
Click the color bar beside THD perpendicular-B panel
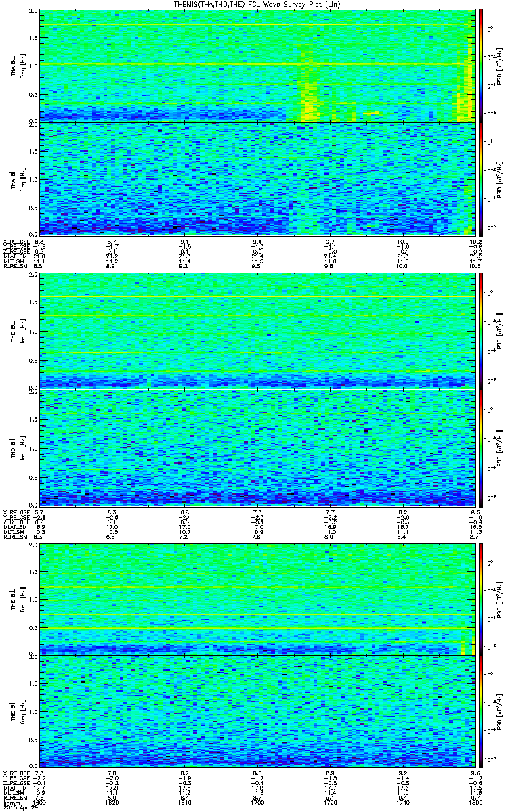coord(481,332)
